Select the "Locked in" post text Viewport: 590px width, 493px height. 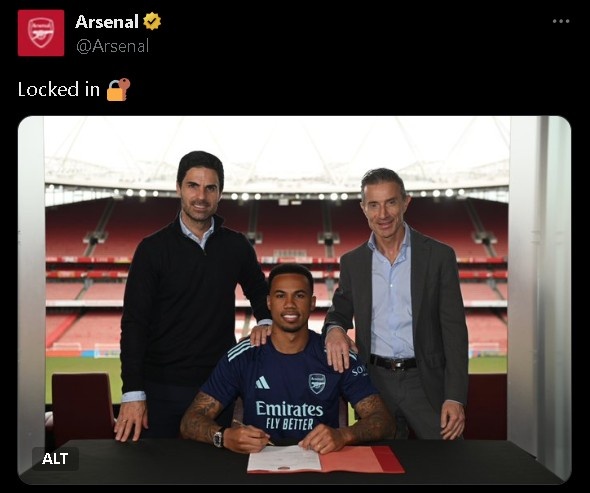pos(59,90)
